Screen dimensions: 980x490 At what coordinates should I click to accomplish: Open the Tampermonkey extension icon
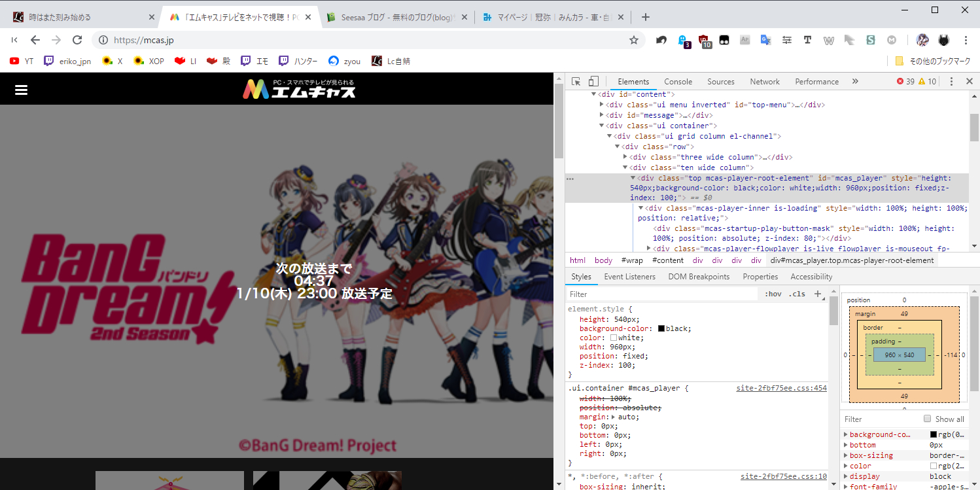pos(724,40)
